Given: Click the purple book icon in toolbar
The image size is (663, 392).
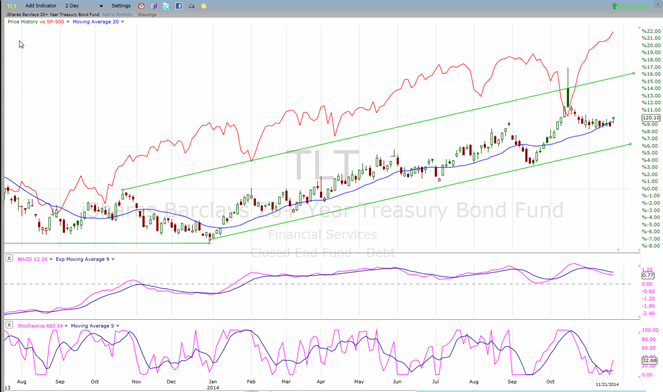Looking at the screenshot, I should click(154, 6).
